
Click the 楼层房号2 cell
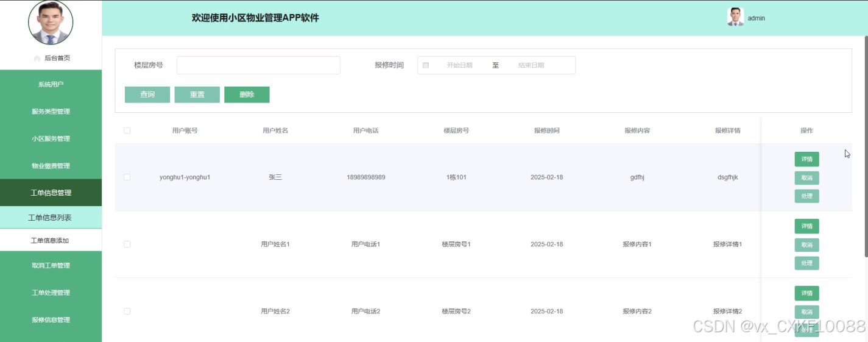coord(456,312)
